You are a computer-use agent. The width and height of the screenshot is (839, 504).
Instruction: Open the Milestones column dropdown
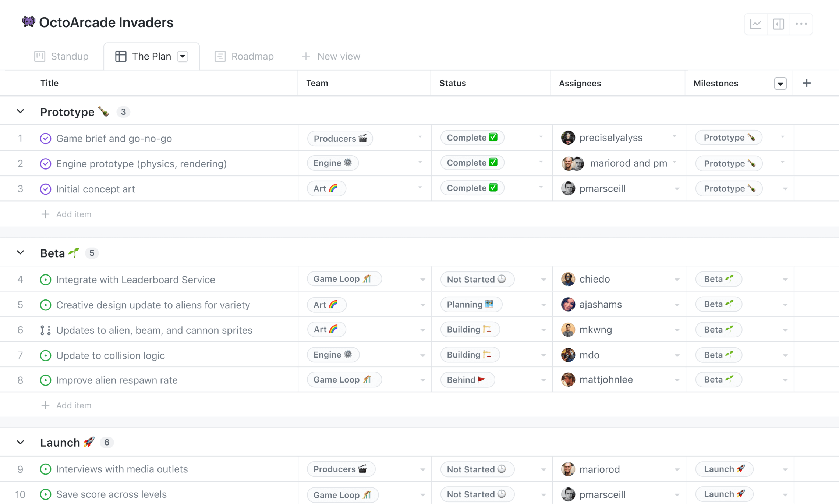pyautogui.click(x=780, y=83)
